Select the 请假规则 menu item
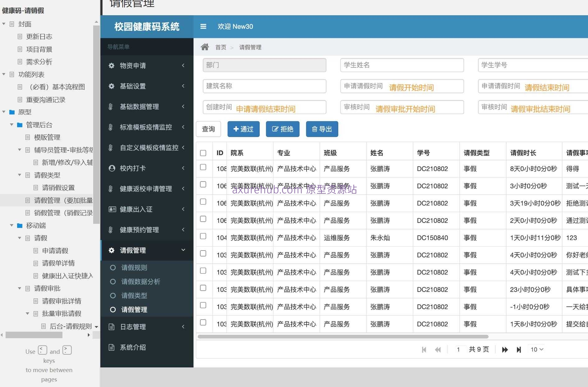 coord(134,268)
